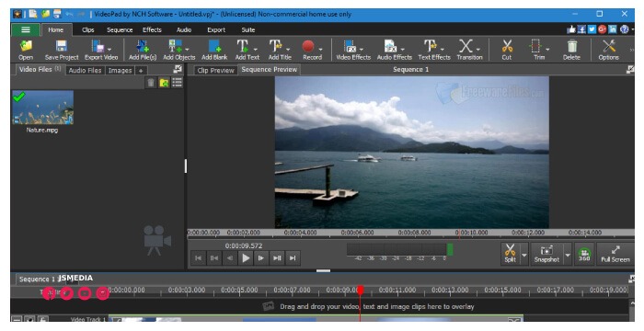Play the sequence preview

click(x=246, y=257)
